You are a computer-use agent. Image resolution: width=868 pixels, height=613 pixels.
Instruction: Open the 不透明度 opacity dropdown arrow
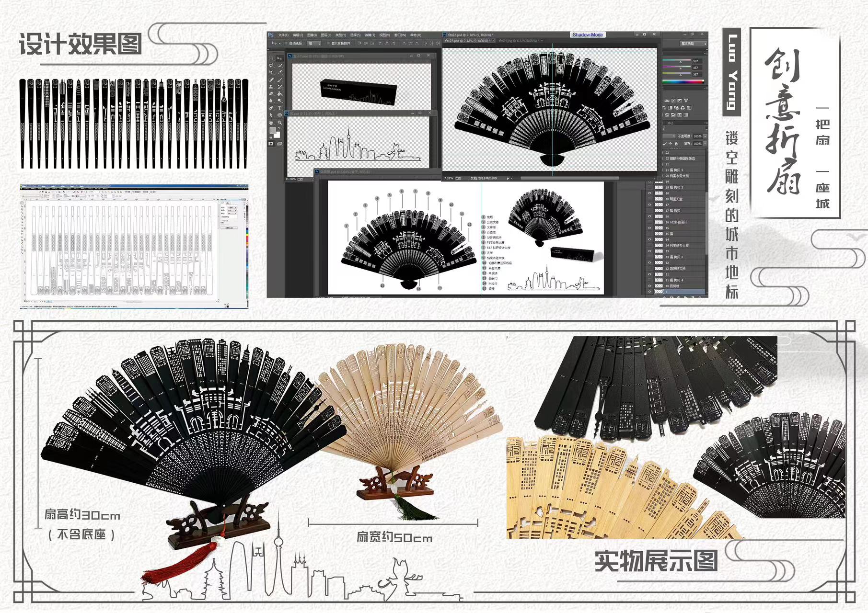[705, 136]
